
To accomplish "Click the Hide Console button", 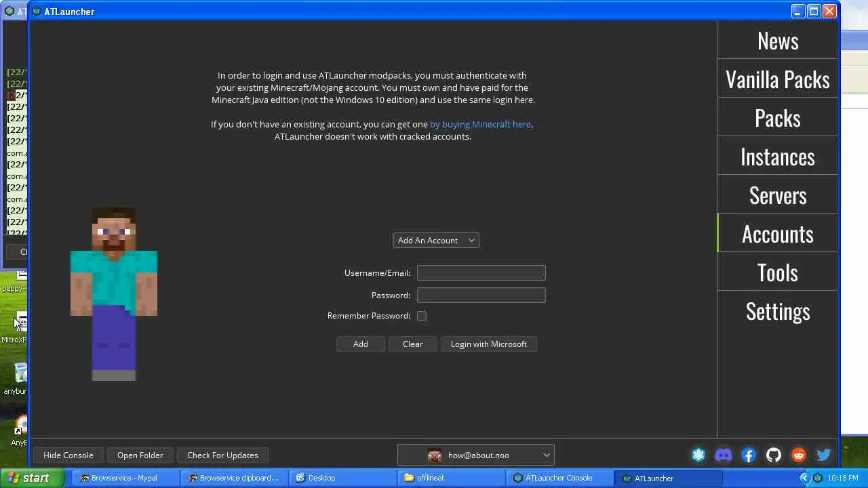I will (x=68, y=455).
